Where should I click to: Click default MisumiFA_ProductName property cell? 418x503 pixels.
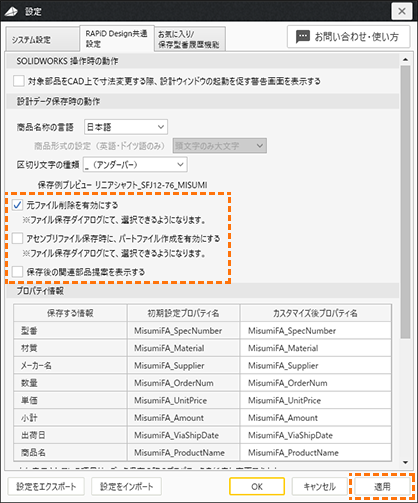(183, 452)
